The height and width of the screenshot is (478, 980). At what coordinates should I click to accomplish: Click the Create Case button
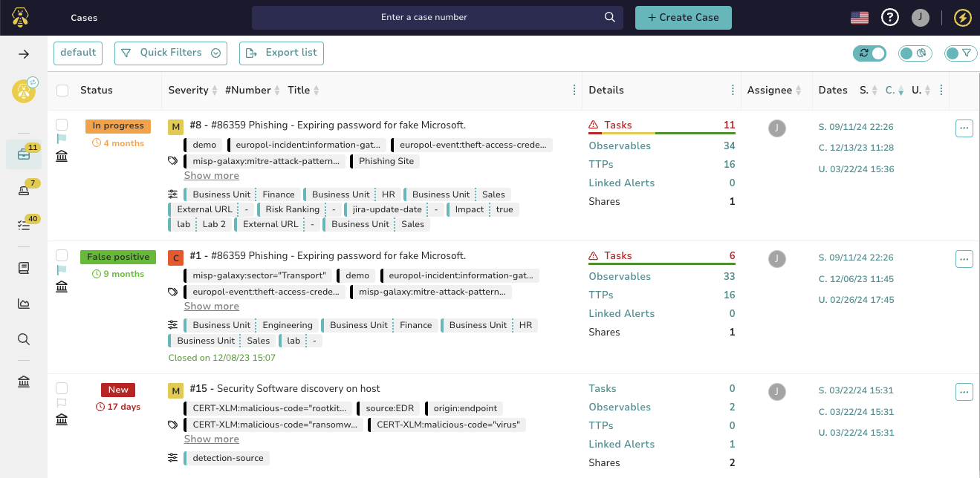point(683,17)
